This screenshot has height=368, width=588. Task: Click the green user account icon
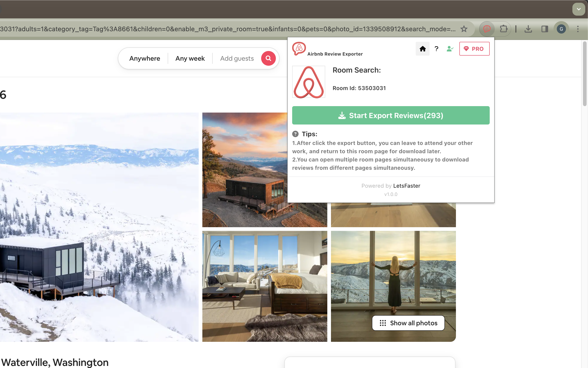tap(450, 49)
